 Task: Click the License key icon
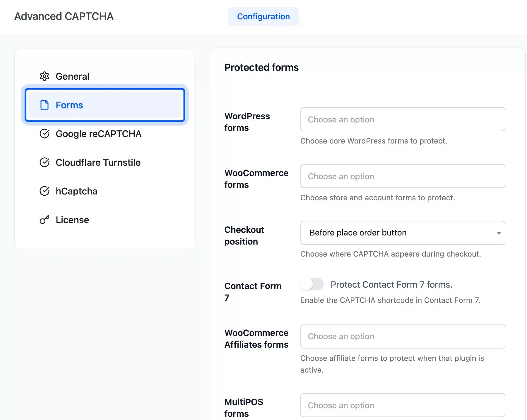(45, 220)
